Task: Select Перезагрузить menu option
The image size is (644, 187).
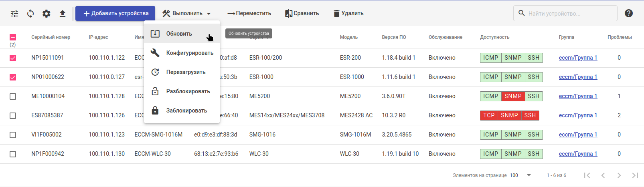Action: click(186, 72)
